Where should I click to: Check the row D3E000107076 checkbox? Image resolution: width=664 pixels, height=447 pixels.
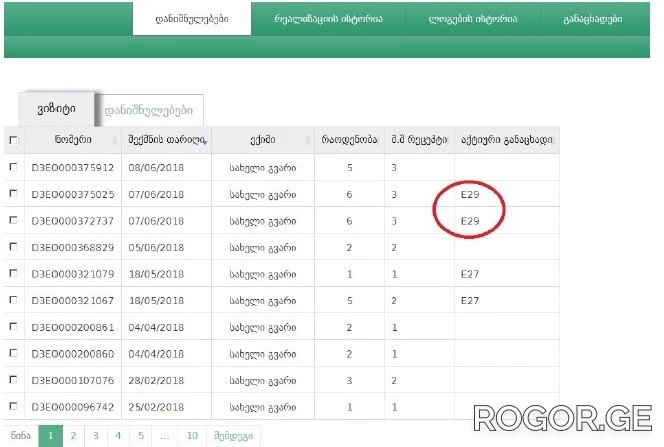pyautogui.click(x=14, y=380)
